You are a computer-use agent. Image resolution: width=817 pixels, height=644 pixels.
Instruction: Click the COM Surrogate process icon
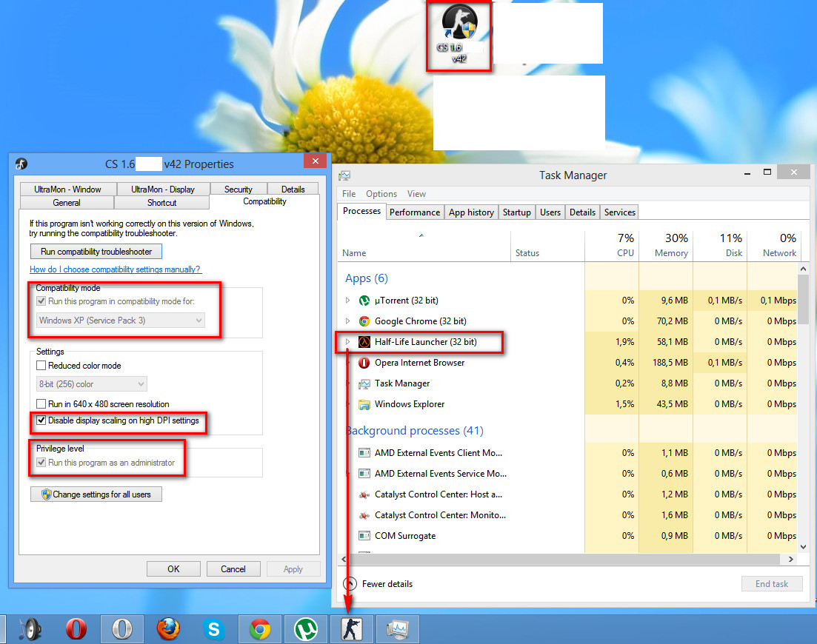[364, 536]
